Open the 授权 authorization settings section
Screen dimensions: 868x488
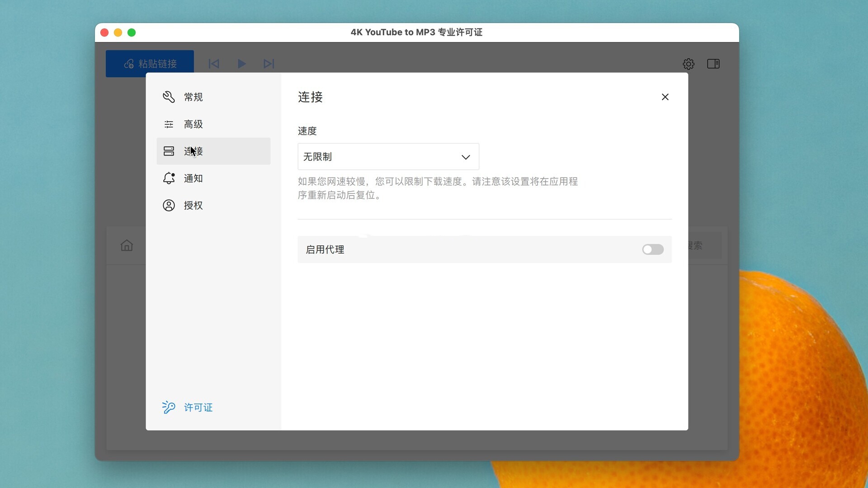(x=213, y=206)
